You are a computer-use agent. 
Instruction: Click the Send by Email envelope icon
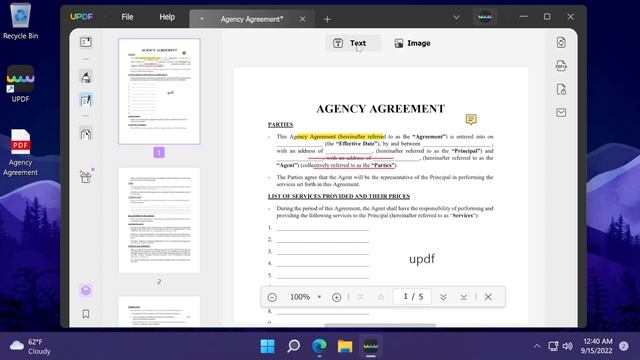pyautogui.click(x=561, y=112)
